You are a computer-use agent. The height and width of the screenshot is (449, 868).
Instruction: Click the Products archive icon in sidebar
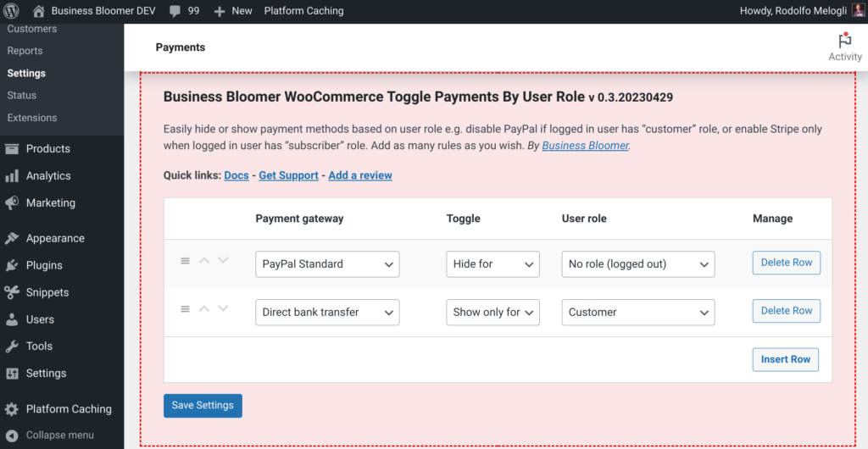pos(12,148)
